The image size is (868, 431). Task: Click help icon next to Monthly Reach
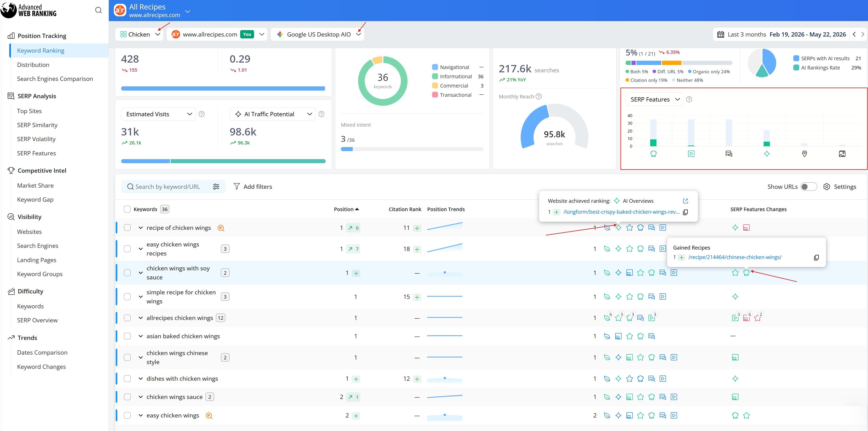coord(539,97)
